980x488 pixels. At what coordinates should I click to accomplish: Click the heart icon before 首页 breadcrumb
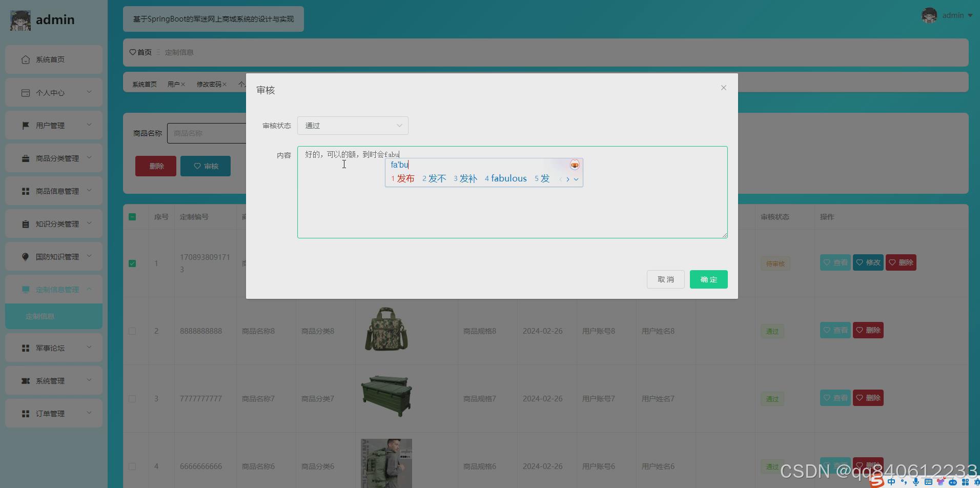[133, 52]
